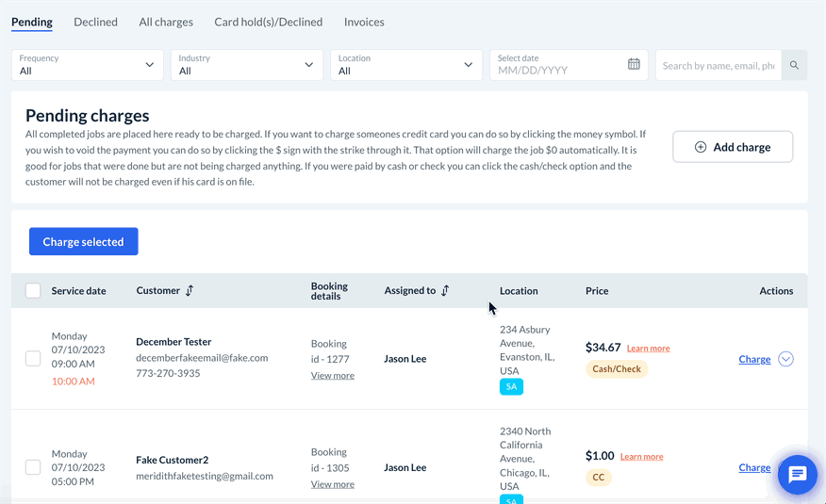
Task: Expand actions circle for December Tester
Action: (786, 359)
